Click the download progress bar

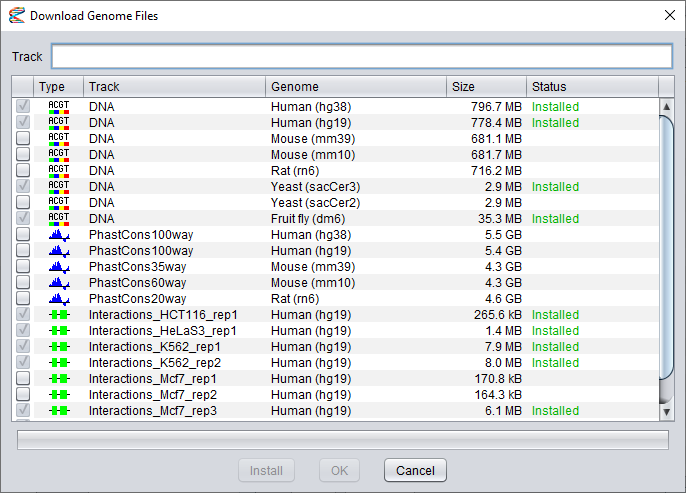[342, 440]
